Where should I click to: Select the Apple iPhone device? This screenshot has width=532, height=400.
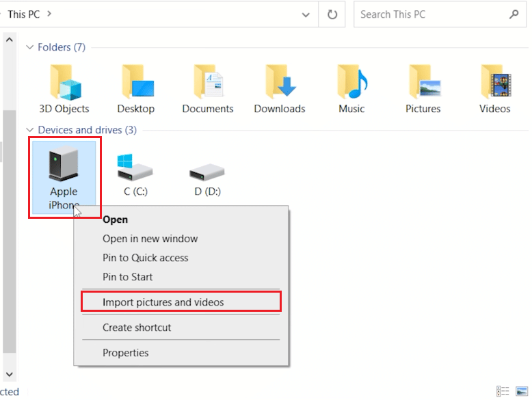coord(64,177)
